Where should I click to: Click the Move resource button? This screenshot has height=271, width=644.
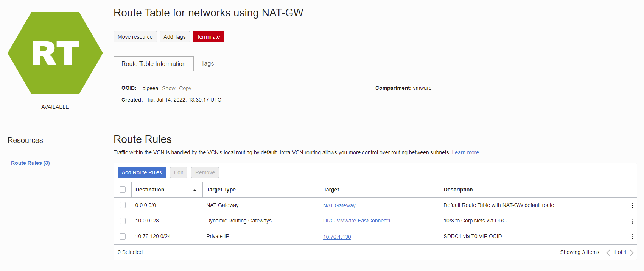(135, 37)
